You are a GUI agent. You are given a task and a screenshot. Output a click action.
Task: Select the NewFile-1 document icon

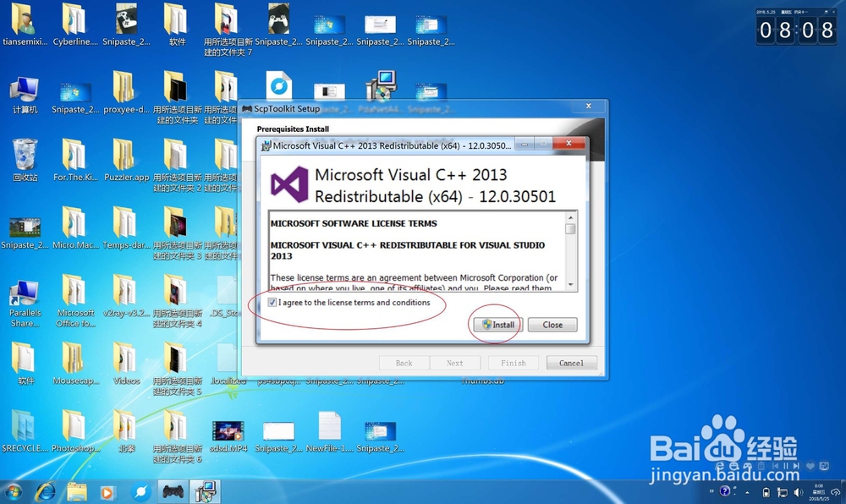pos(330,432)
